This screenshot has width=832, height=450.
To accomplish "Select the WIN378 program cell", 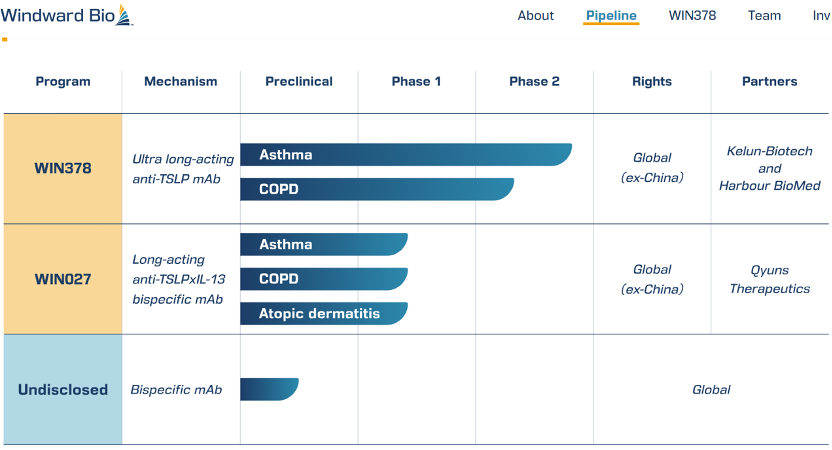I will pos(63,168).
